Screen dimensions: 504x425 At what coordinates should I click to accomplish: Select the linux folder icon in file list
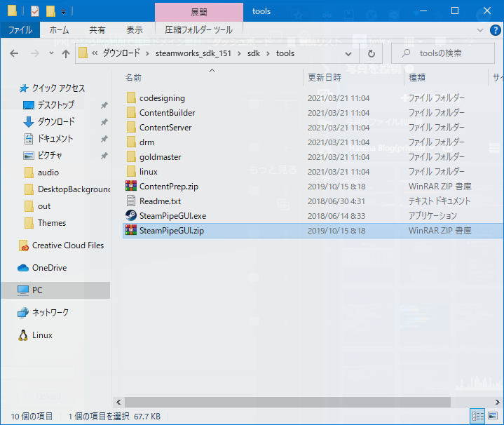point(131,172)
